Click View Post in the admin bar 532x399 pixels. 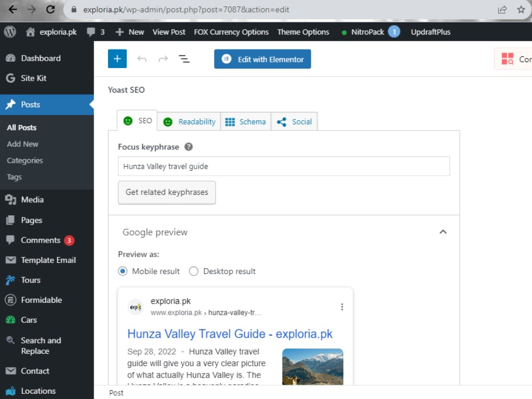point(169,32)
